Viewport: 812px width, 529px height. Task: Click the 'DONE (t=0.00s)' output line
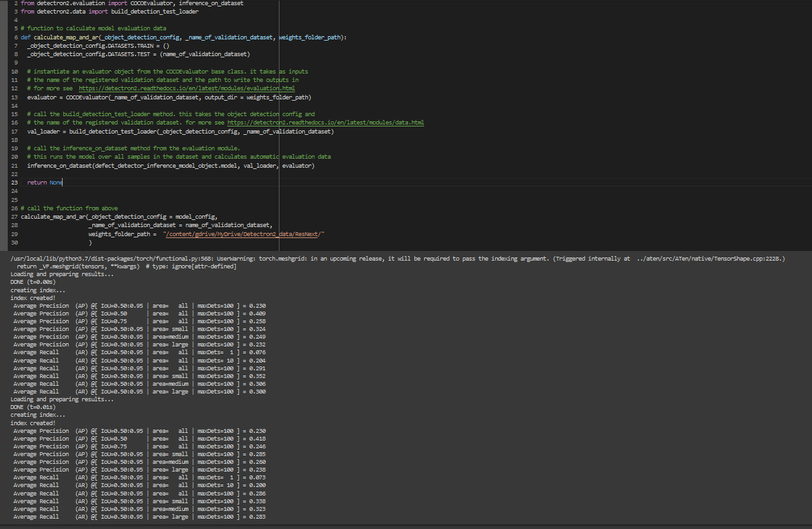click(x=33, y=283)
